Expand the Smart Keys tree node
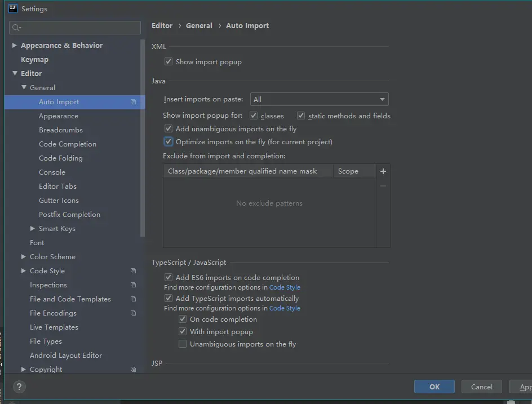Viewport: 532px width, 404px height. 33,229
